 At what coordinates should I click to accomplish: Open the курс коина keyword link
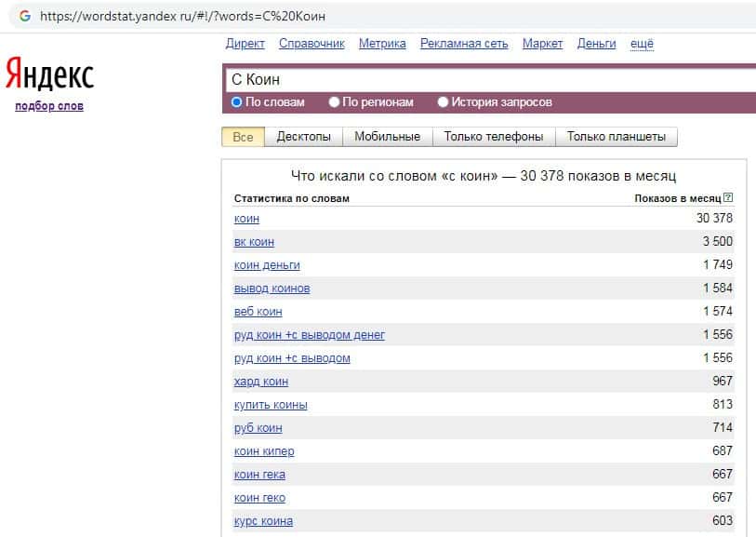point(263,521)
